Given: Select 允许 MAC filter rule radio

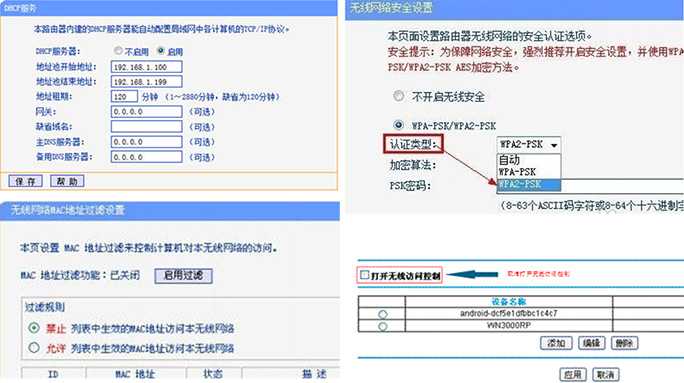Looking at the screenshot, I should coord(34,348).
